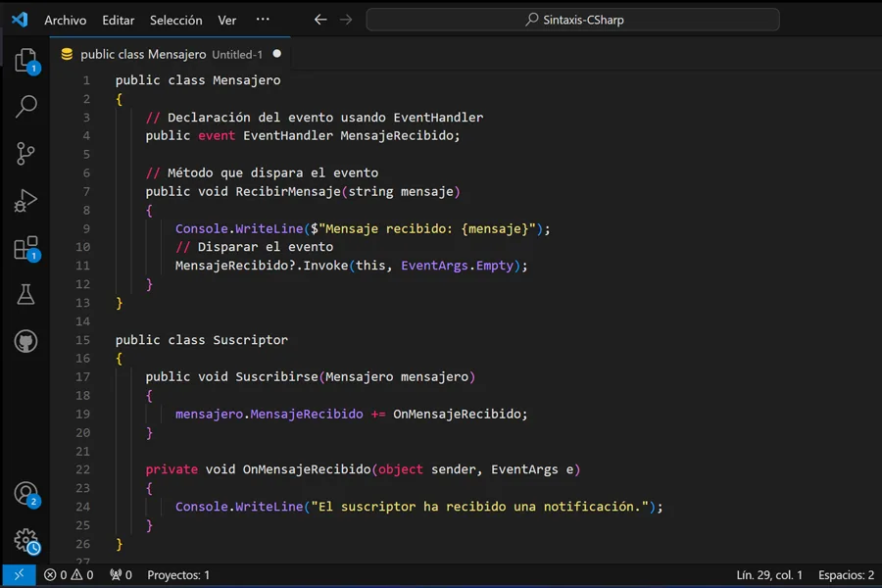Open the Ver menu
This screenshot has height=588, width=882.
coord(227,21)
